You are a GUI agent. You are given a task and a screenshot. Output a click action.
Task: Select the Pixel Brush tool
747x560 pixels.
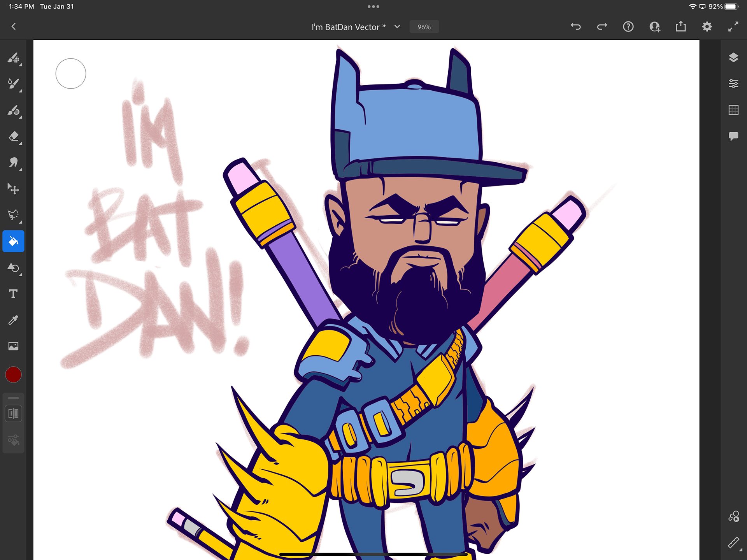click(14, 58)
